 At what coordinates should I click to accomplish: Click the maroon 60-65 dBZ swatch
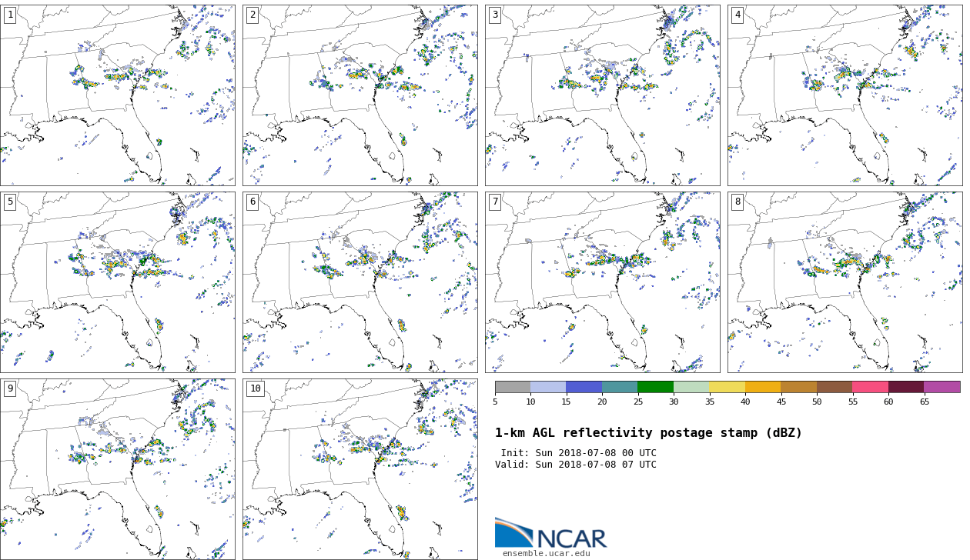[906, 387]
